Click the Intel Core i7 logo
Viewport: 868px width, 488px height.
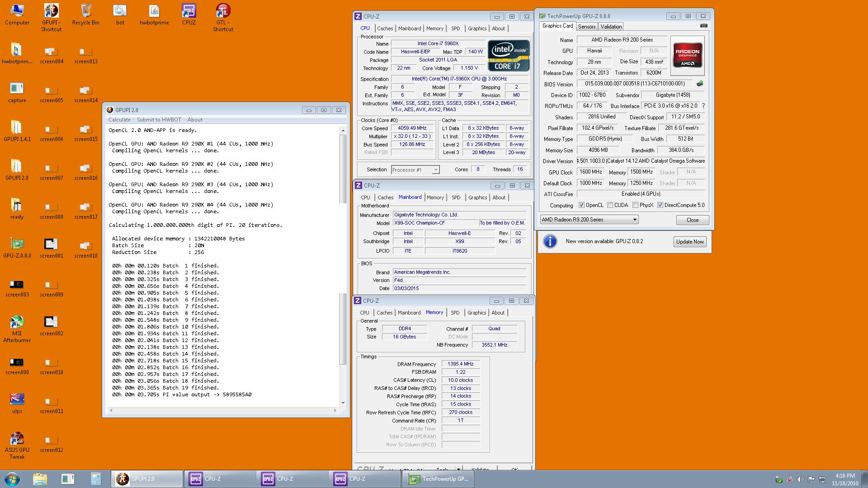pyautogui.click(x=508, y=56)
